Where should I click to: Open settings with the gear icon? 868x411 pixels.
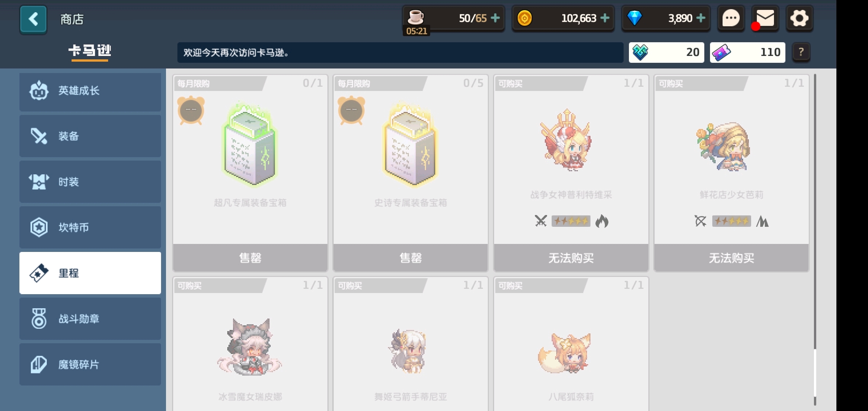click(799, 18)
